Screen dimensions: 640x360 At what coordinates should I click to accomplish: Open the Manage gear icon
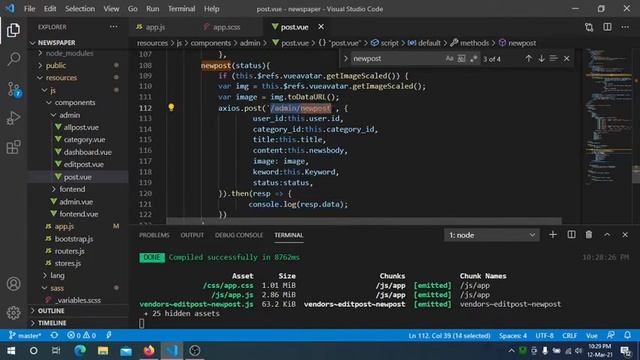[13, 313]
